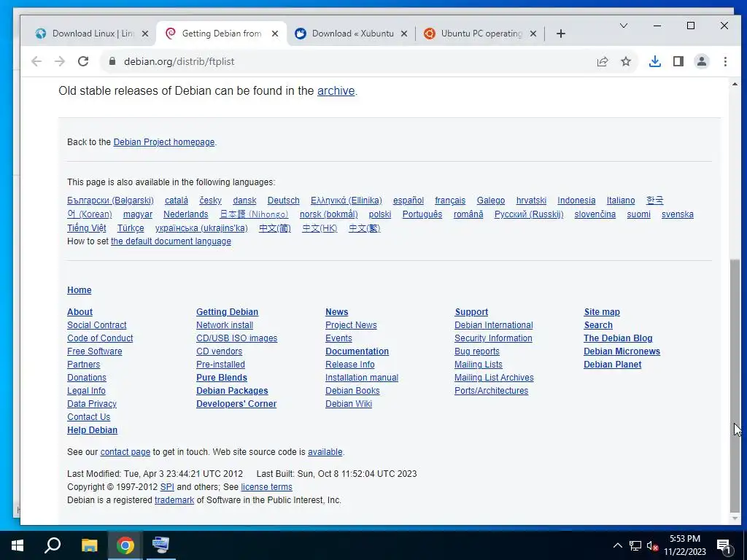Visit Debian Packages link
The width and height of the screenshot is (747, 560).
pyautogui.click(x=232, y=391)
